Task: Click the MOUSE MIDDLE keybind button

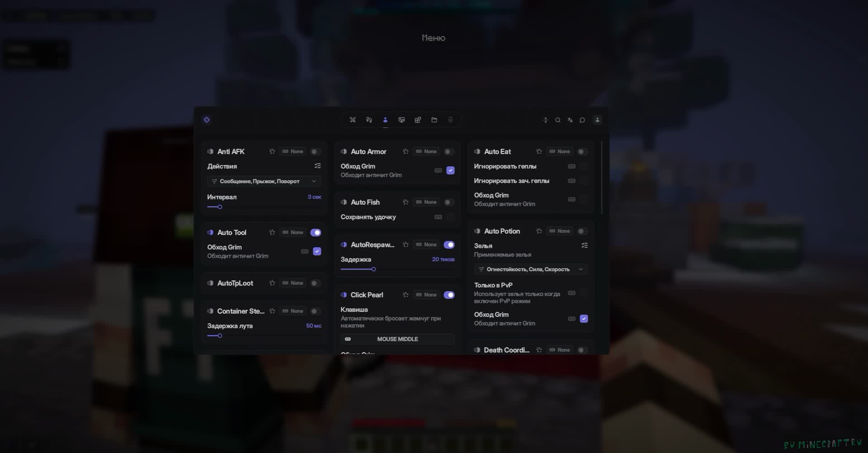Action: (x=397, y=339)
